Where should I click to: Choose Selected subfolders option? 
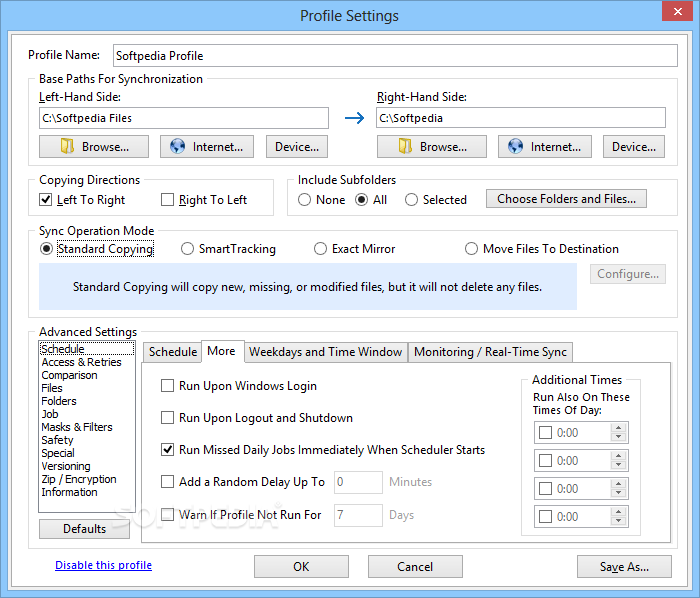pyautogui.click(x=411, y=199)
